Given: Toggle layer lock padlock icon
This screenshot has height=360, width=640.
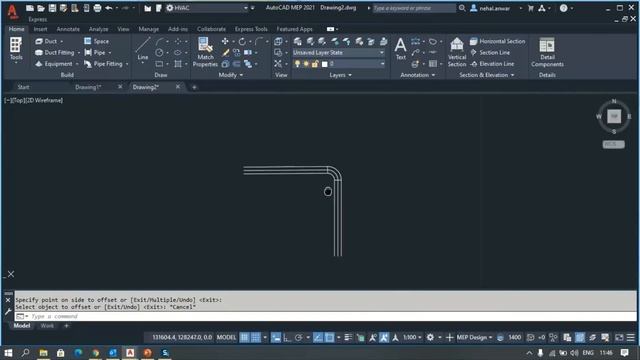Looking at the screenshot, I should (315, 64).
